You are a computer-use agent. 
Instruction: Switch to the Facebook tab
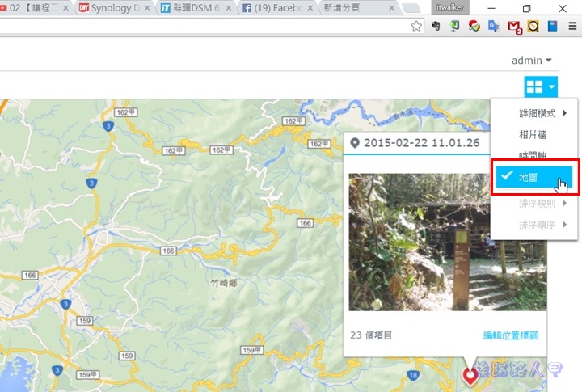(x=277, y=8)
